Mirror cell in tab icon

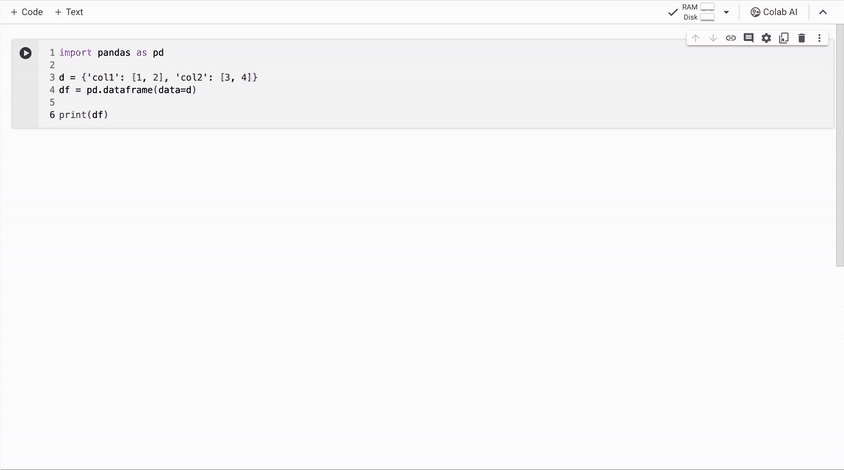pos(784,38)
